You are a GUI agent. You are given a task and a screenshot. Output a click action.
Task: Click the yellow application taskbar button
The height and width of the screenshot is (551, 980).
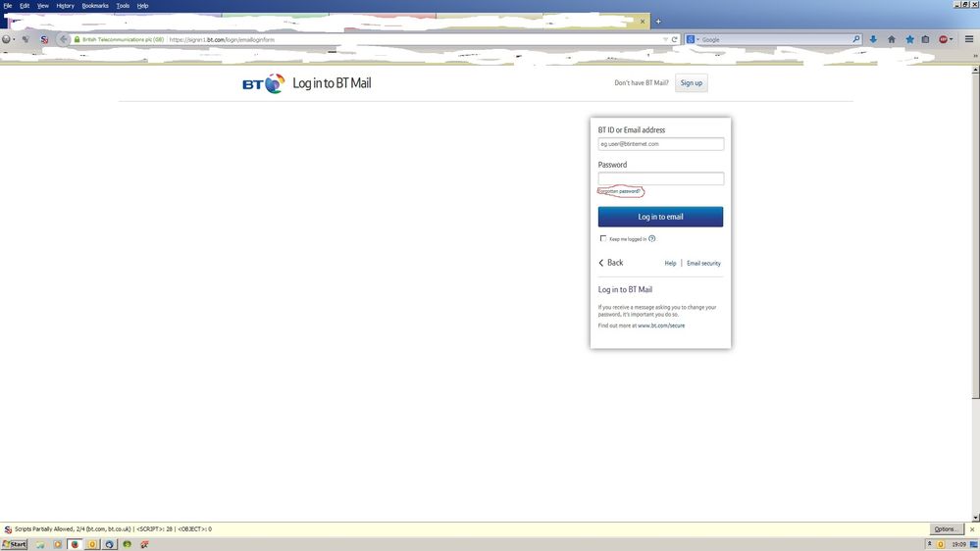(92, 544)
